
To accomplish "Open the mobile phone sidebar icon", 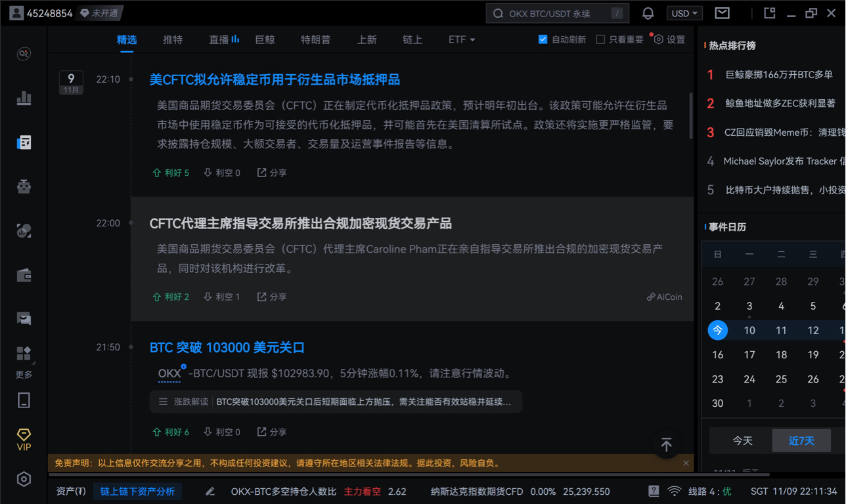I will point(24,400).
